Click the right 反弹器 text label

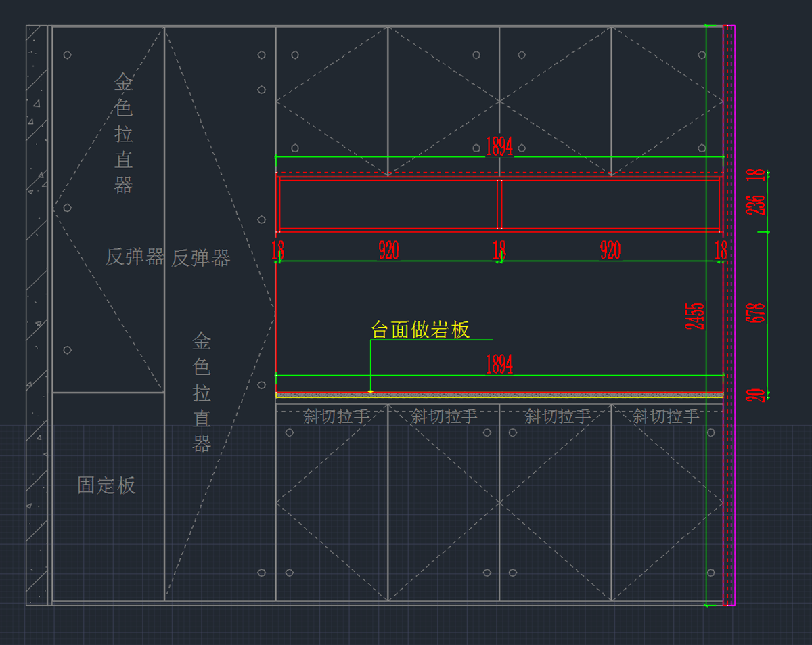201,258
